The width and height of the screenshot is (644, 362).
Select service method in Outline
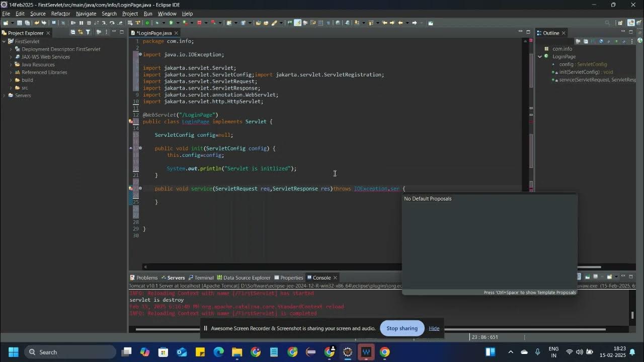[597, 80]
